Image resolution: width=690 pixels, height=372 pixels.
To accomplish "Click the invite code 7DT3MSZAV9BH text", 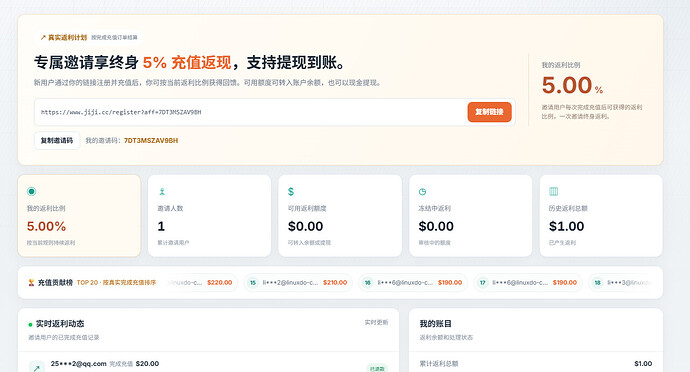I will pos(151,140).
